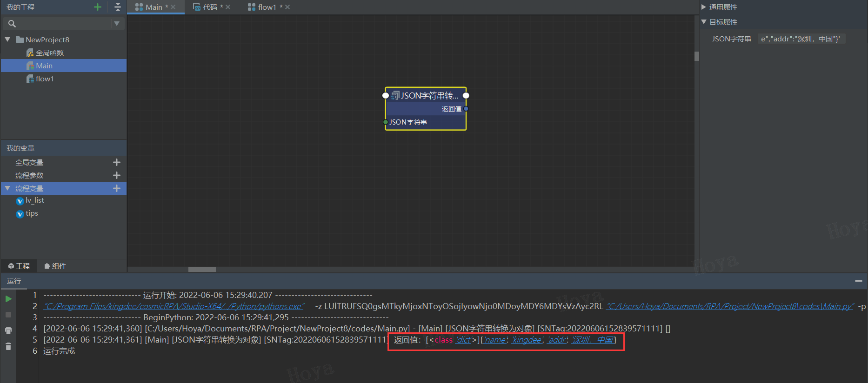Click the 我的工程 panel header
This screenshot has width=868, height=383.
click(x=20, y=7)
